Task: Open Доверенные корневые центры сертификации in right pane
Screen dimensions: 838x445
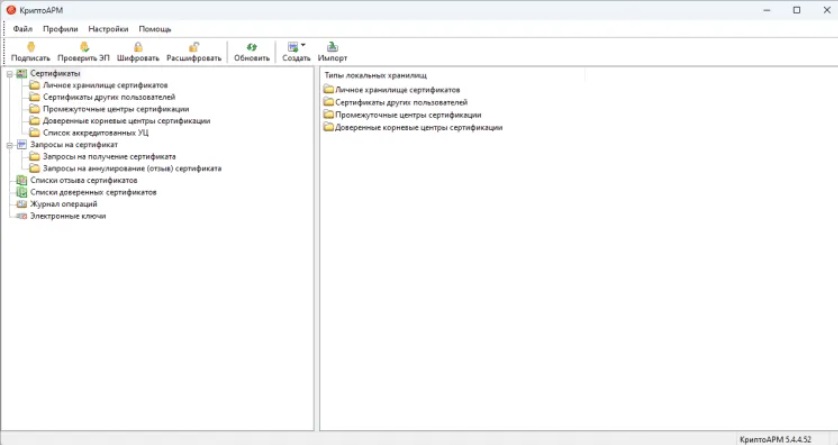Action: pyautogui.click(x=418, y=128)
